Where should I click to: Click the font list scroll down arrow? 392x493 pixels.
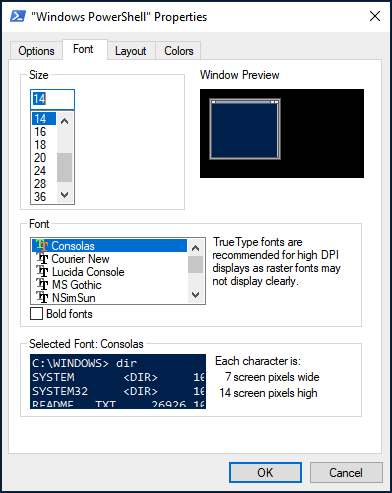point(196,295)
